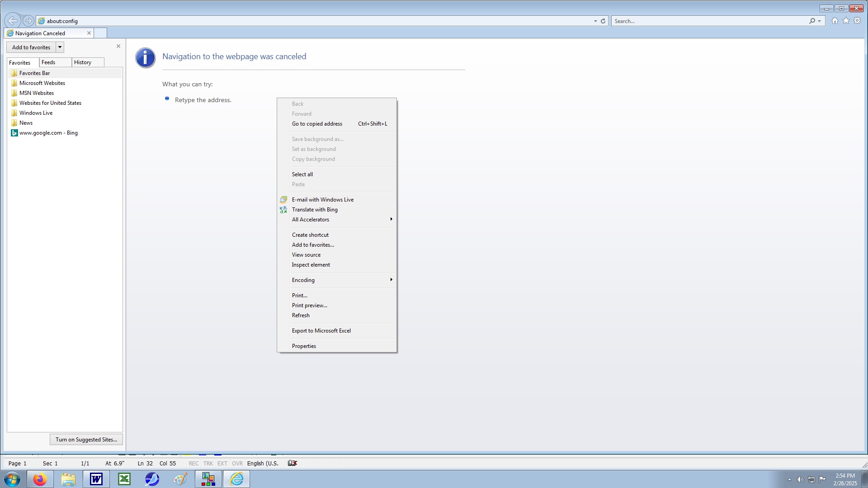Open Firefox from the taskbar
The width and height of the screenshot is (868, 488).
coord(40,479)
